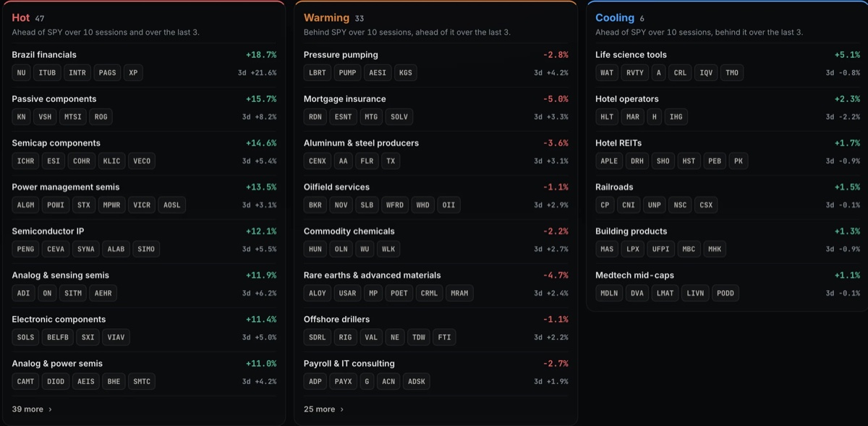Select the ALAB ticker chip

116,250
